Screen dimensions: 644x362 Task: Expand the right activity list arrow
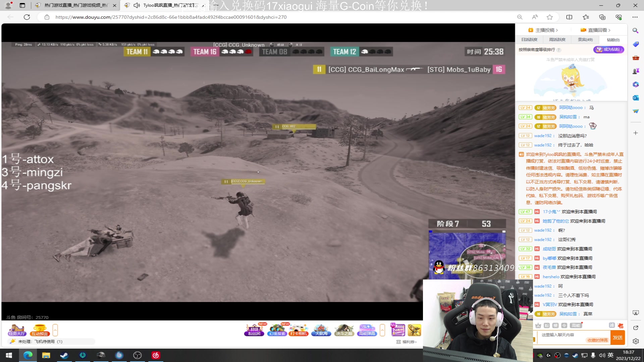(382, 330)
